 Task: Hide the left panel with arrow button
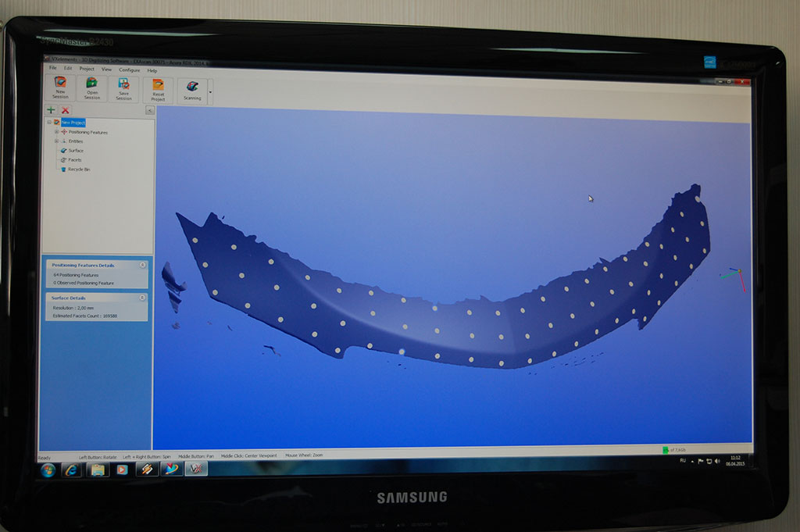pos(149,111)
